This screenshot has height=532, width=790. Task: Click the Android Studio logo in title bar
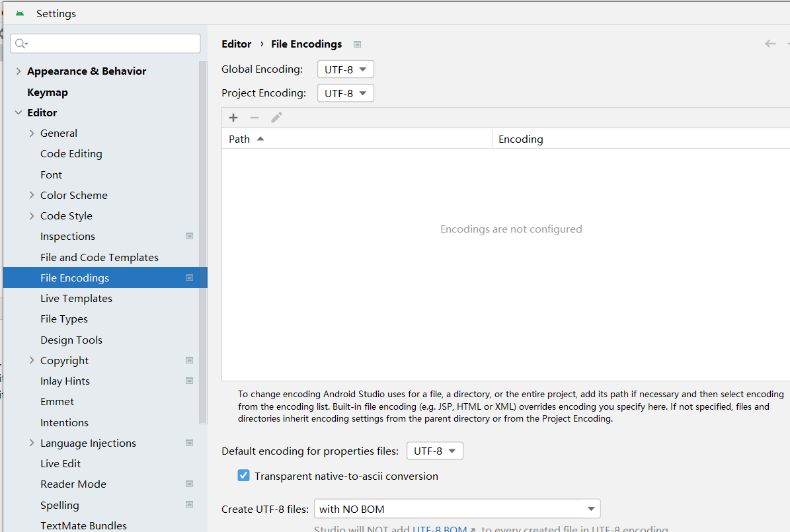pos(20,14)
